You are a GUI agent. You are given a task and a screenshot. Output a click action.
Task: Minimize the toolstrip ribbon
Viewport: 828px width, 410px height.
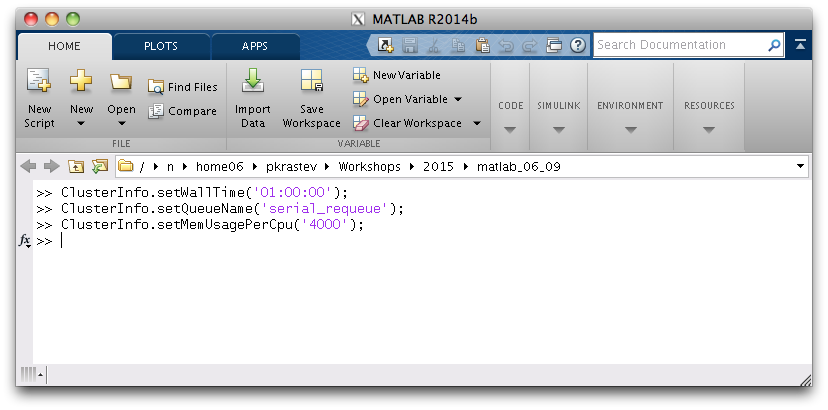click(801, 45)
